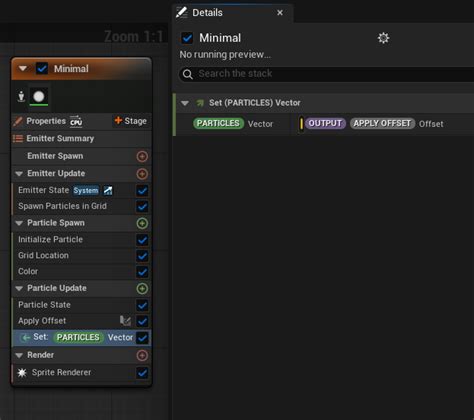The image size is (474, 420).
Task: Switch to the Details tab
Action: click(x=207, y=13)
